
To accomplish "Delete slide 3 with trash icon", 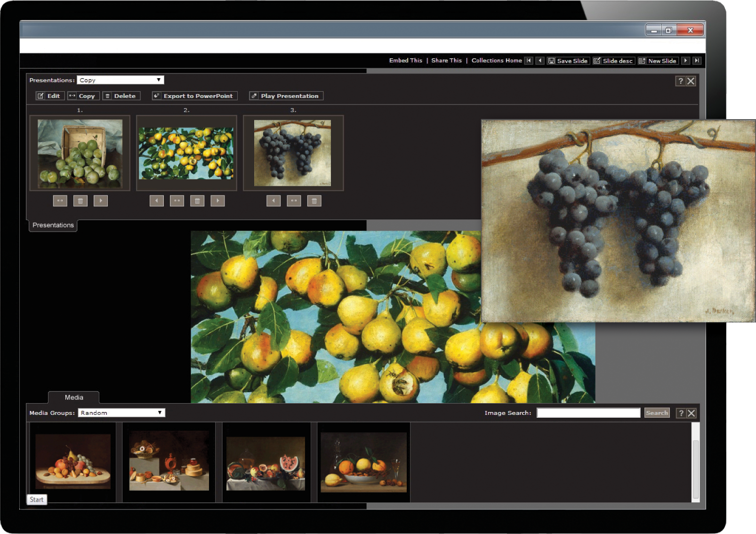I will point(314,201).
